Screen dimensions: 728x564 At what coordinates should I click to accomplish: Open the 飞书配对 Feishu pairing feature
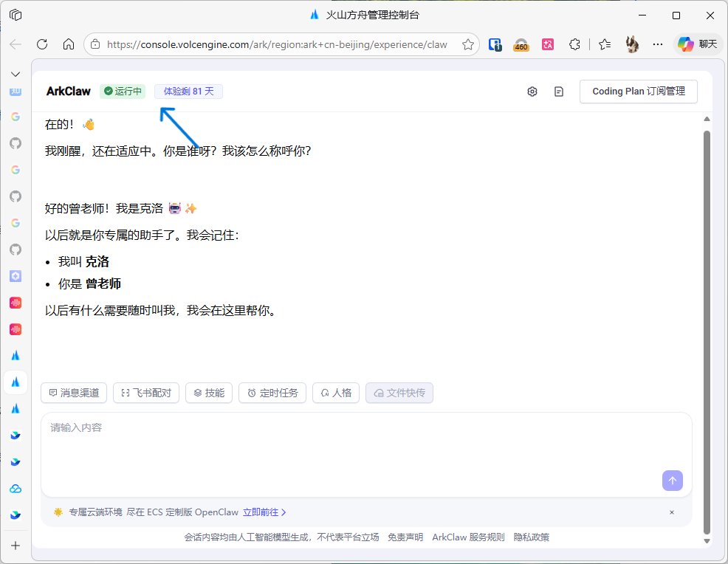point(145,393)
